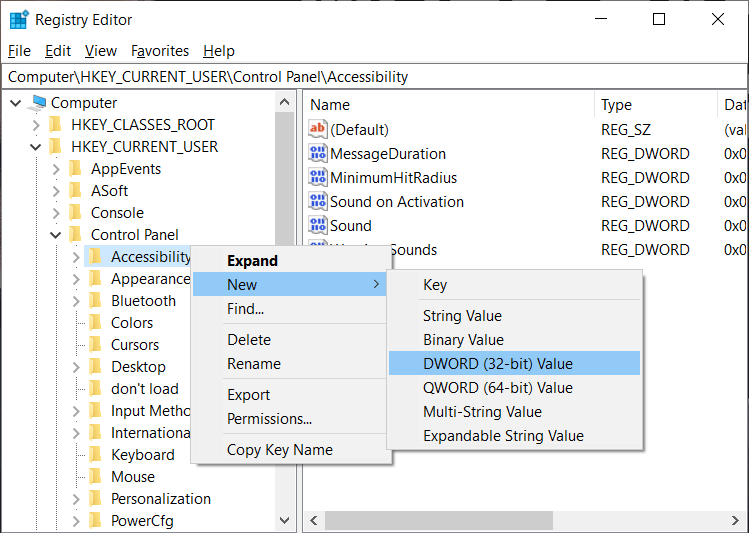Click the Accessibility folder icon
This screenshot has height=533, width=749.
tap(96, 256)
